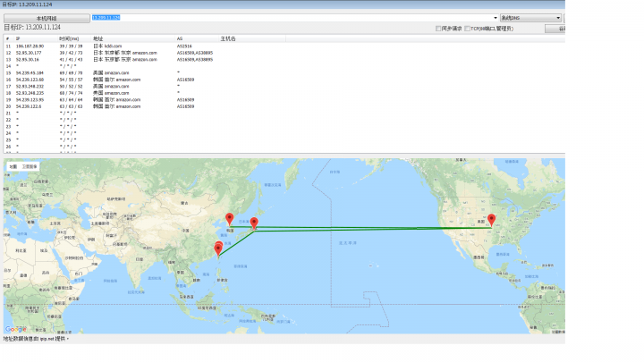644x362 pixels.
Task: Switch map to 地图 view
Action: (13, 166)
